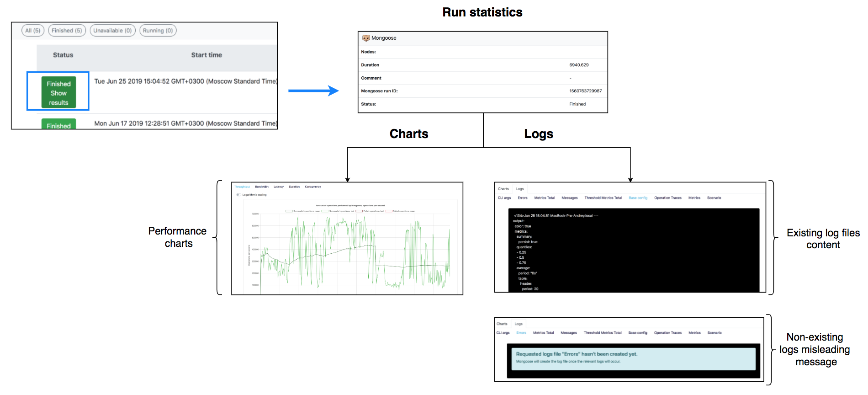Toggle 'Successful operations, last' legend swatch
The image size is (868, 395).
pyautogui.click(x=325, y=211)
